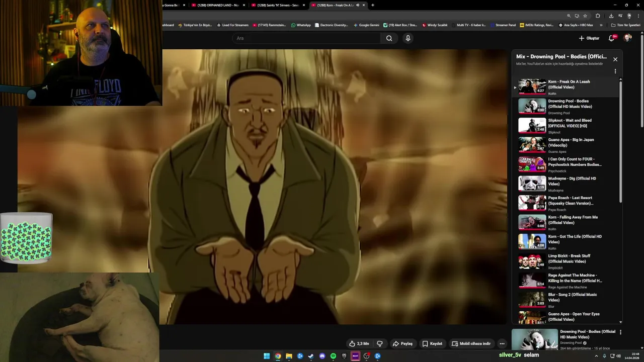Open Windows Start menu
The image size is (644, 362).
(267, 356)
